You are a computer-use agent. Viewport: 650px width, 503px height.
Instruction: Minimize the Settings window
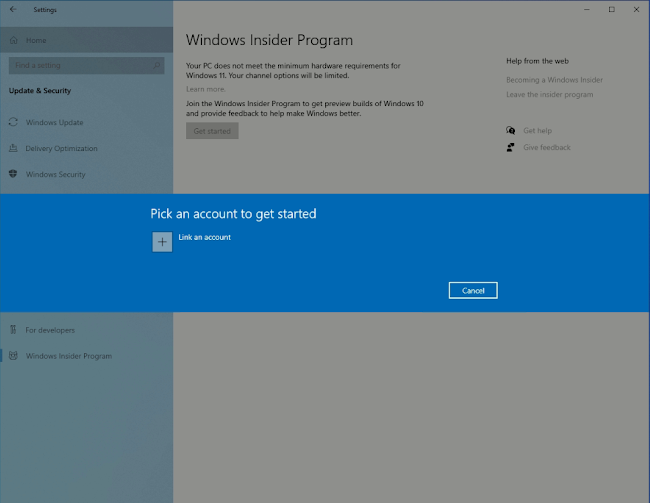point(587,10)
